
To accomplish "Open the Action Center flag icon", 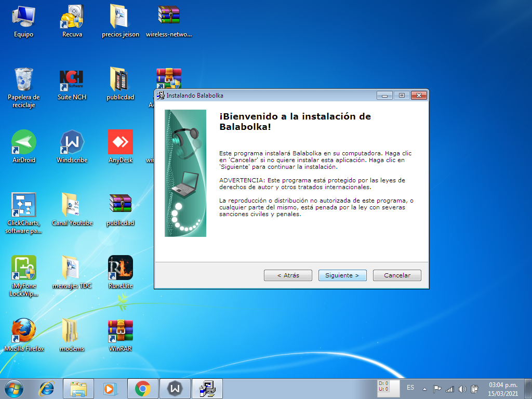I will pyautogui.click(x=437, y=389).
